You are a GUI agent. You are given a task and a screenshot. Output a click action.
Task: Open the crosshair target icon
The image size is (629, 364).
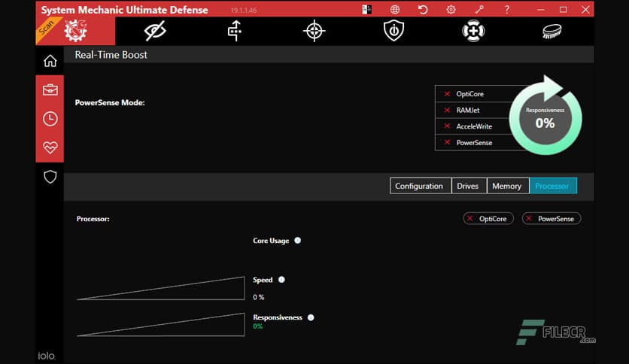click(x=314, y=31)
